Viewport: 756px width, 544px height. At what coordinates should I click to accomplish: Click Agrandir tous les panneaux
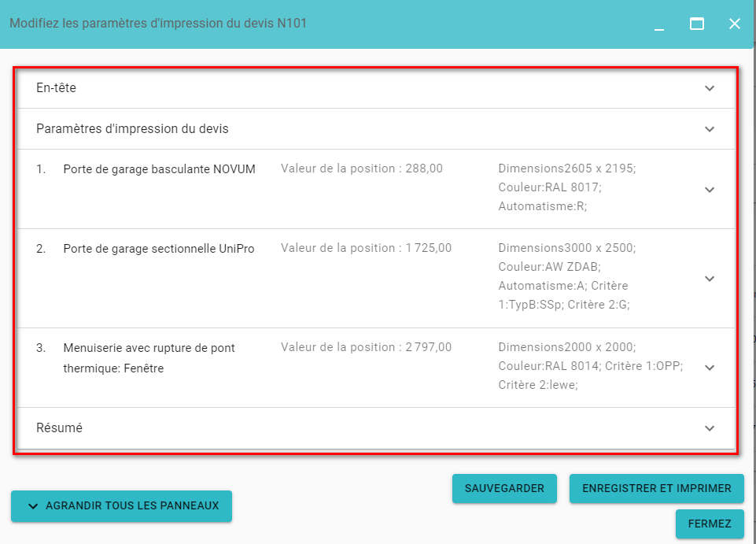(x=121, y=506)
